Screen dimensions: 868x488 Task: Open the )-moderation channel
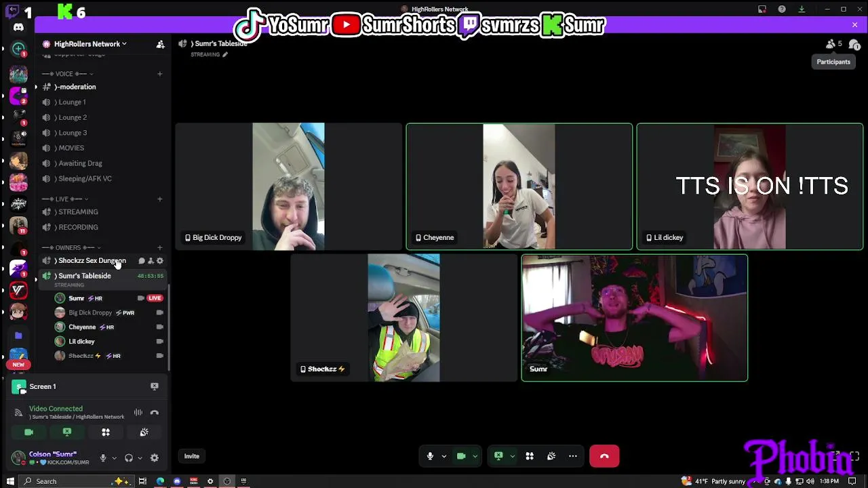click(102, 87)
